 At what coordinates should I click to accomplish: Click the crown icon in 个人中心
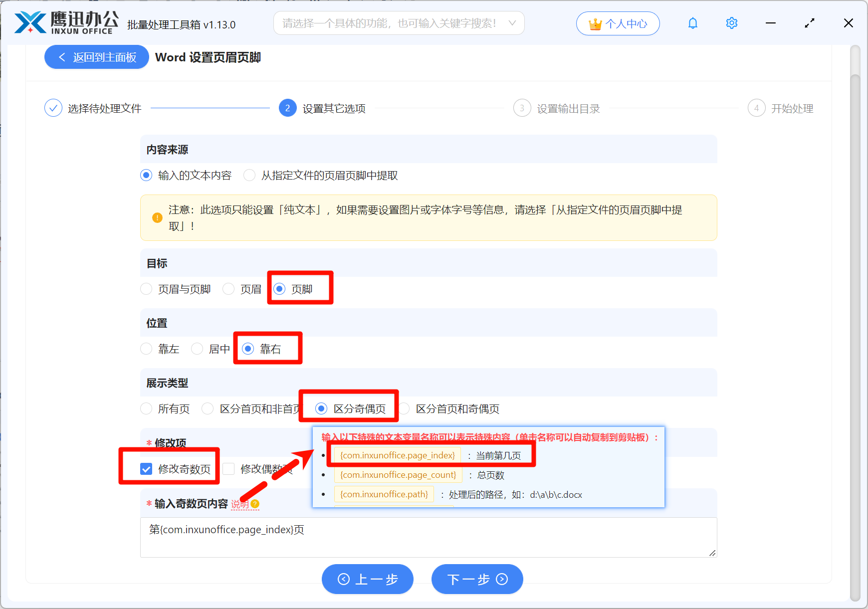595,23
